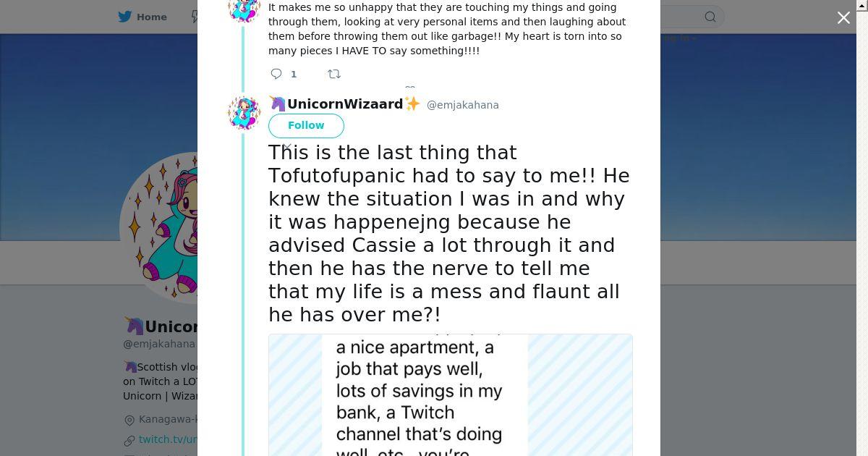
Task: Open the twitch.tv profile link
Action: 168,439
